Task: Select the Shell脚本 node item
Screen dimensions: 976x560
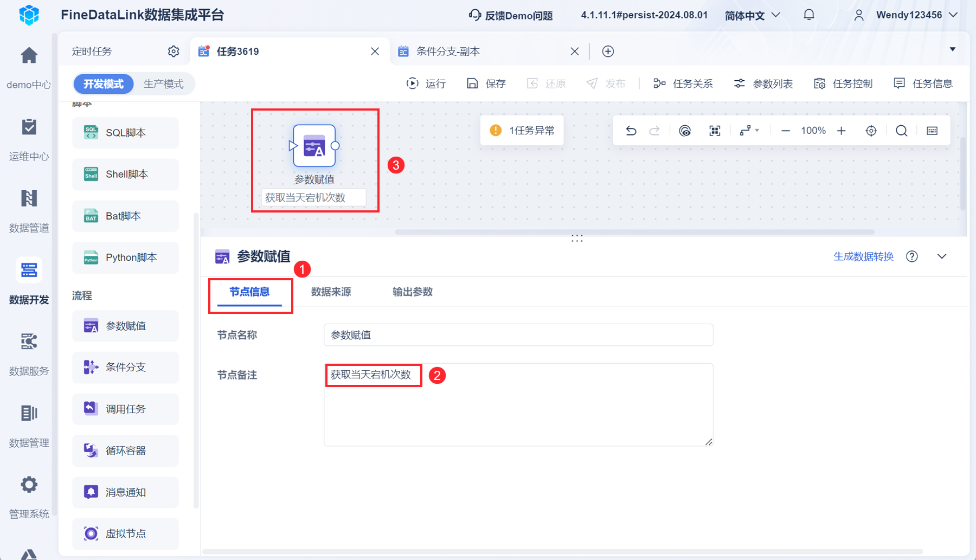Action: click(125, 175)
